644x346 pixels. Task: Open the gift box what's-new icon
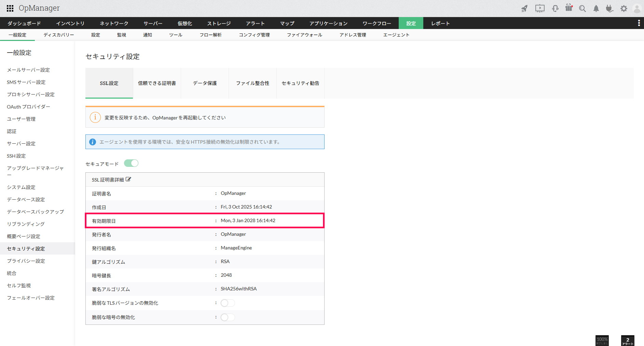pos(569,8)
